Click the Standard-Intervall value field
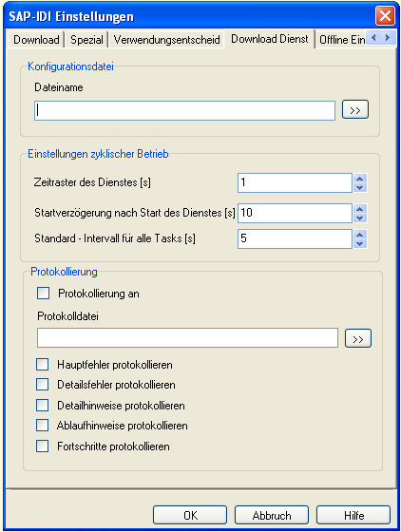 point(295,238)
